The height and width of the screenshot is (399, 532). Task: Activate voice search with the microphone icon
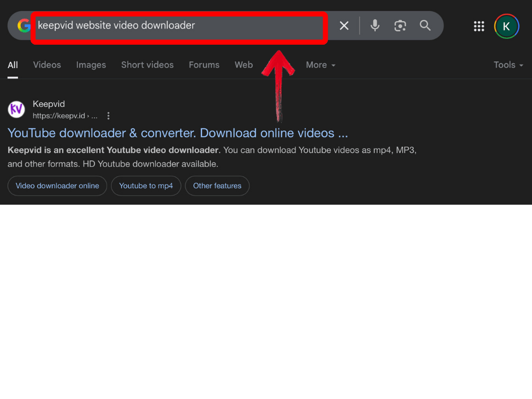pos(375,25)
